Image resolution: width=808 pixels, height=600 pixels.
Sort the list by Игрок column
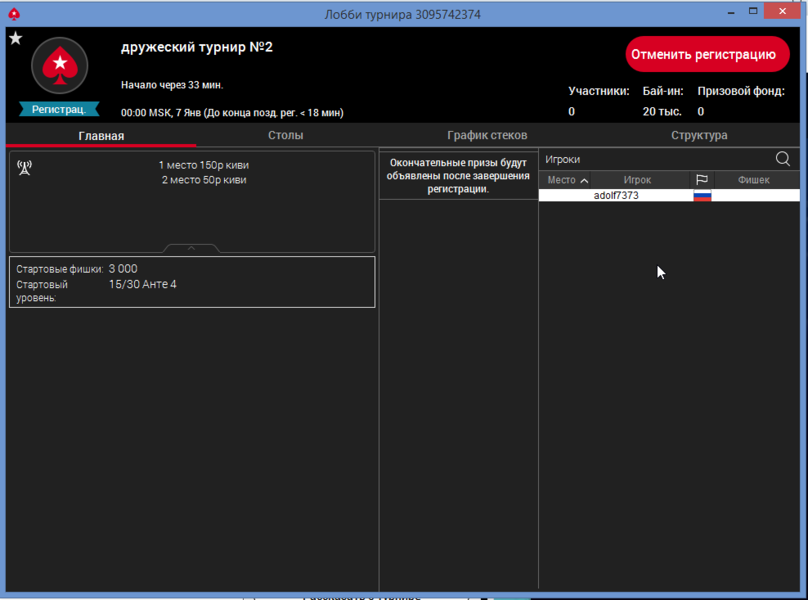point(637,180)
